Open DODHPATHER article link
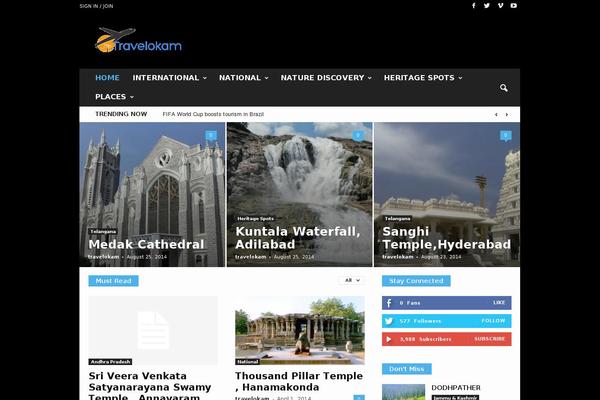 (x=456, y=388)
